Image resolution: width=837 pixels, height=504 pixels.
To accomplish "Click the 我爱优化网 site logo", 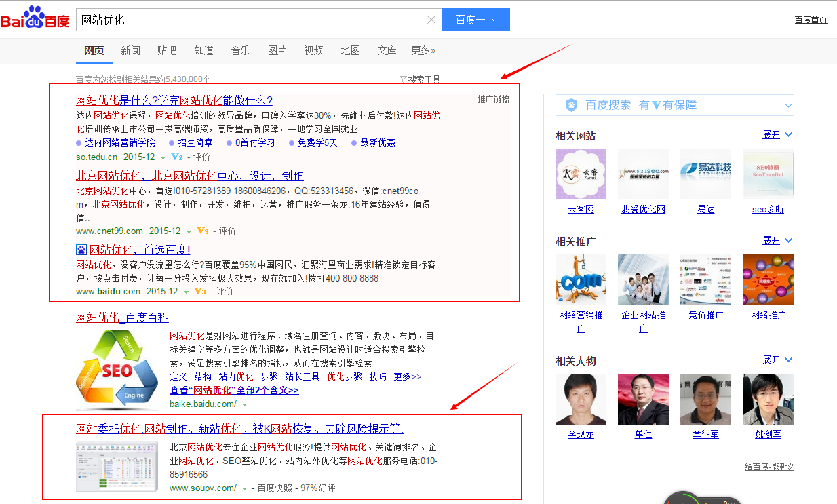I will (x=643, y=174).
